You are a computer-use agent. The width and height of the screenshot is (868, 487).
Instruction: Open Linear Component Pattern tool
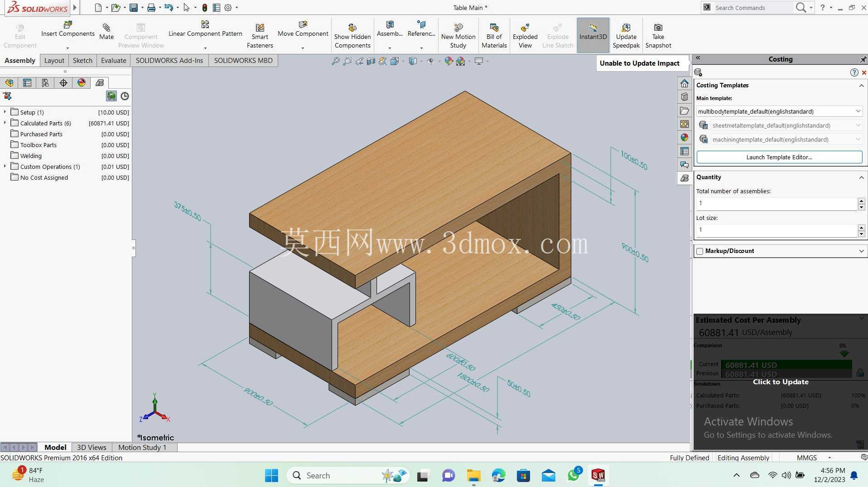point(205,29)
